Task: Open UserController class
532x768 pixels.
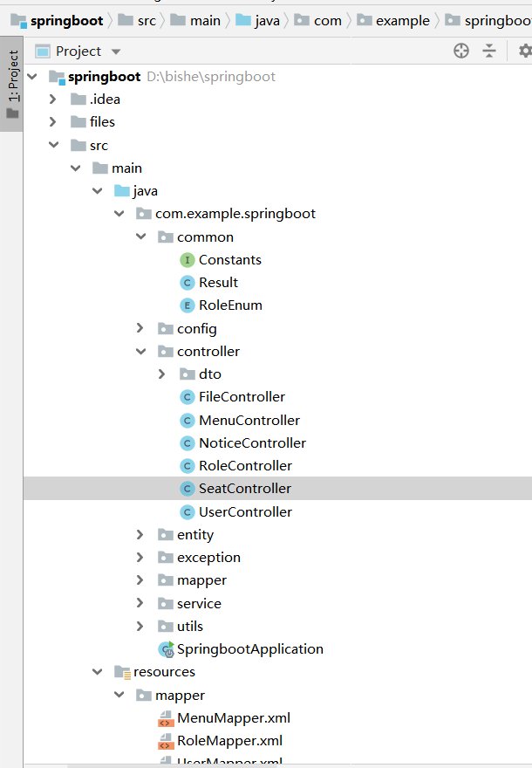Action: (245, 512)
